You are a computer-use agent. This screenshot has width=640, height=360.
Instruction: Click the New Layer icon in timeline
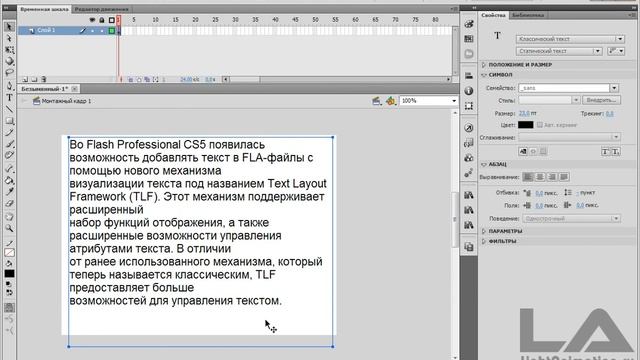(25, 79)
